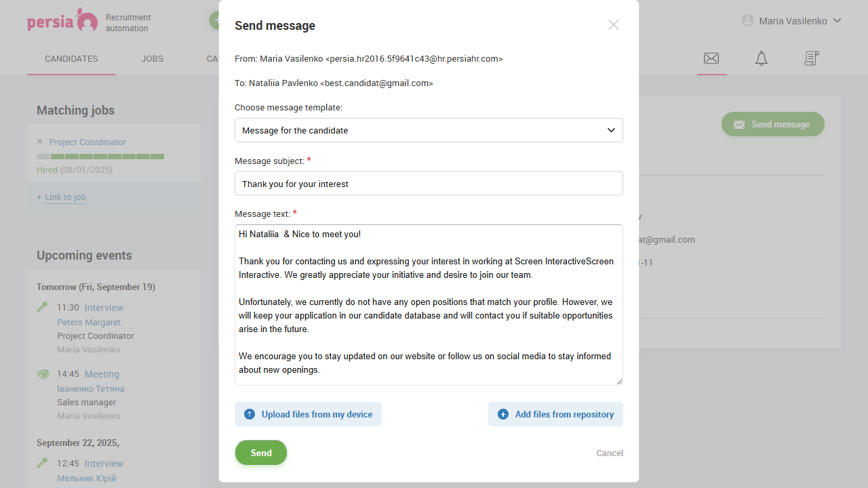
Task: Click the envelope icon on Send message button
Action: click(738, 124)
